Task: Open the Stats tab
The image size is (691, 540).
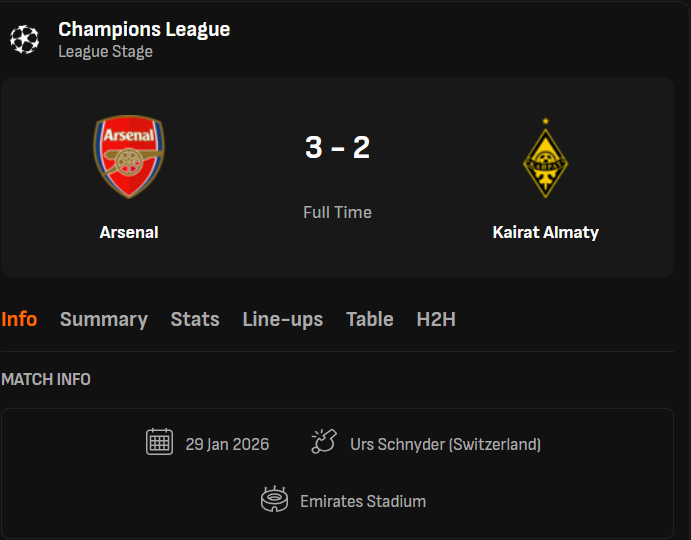Action: coord(195,319)
